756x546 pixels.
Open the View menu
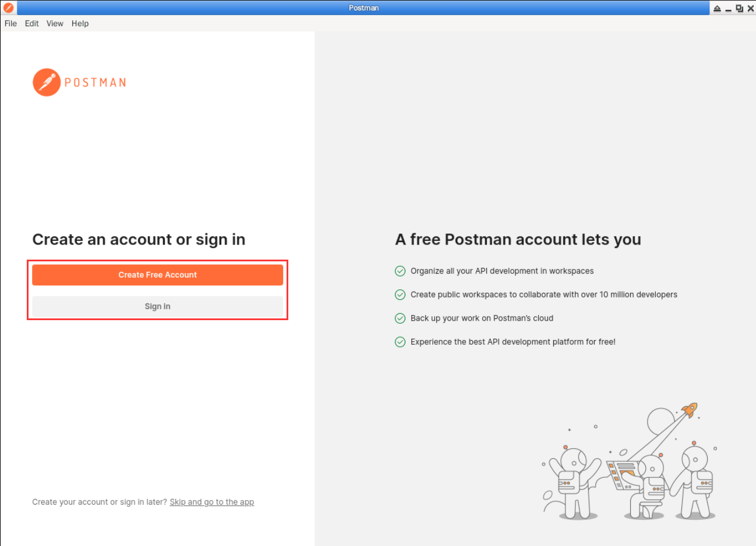pos(55,23)
